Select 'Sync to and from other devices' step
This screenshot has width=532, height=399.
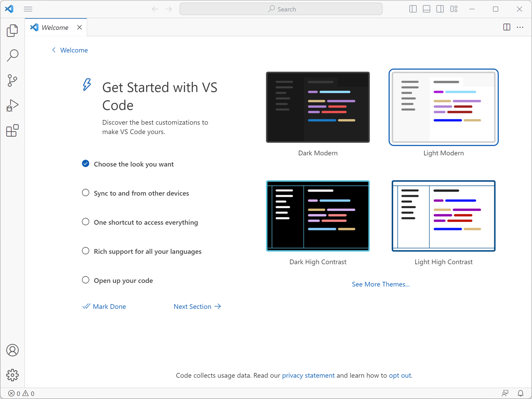point(135,193)
